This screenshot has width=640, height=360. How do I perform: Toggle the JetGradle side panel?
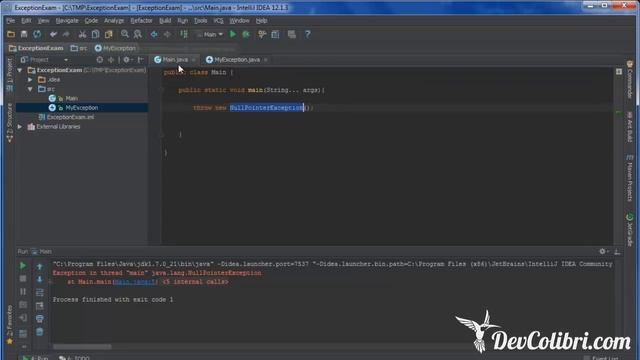(x=630, y=230)
